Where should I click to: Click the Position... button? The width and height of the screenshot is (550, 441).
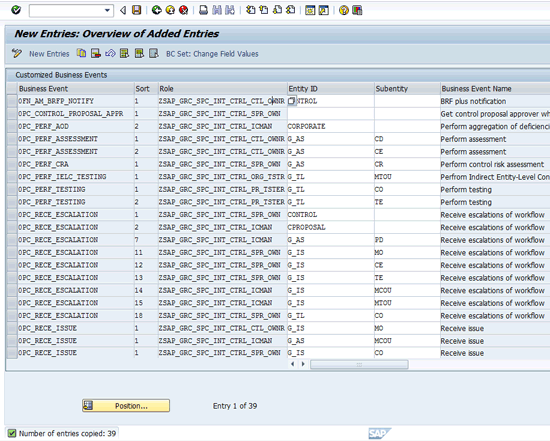pyautogui.click(x=126, y=406)
